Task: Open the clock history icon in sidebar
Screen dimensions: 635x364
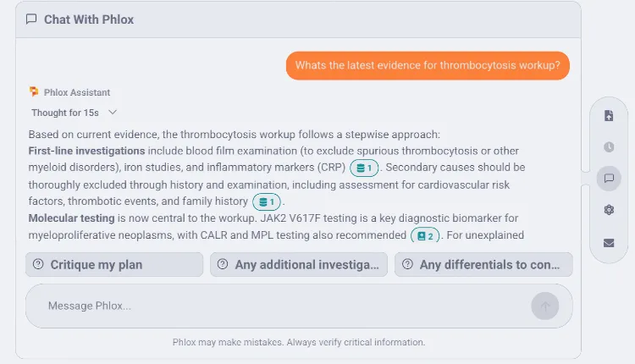Action: (609, 147)
